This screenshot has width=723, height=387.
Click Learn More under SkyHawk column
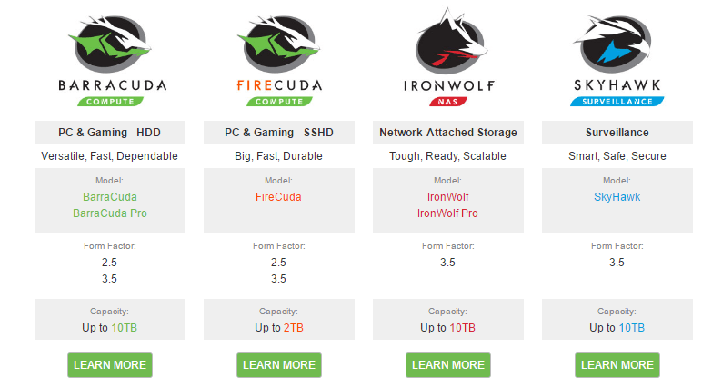click(617, 365)
